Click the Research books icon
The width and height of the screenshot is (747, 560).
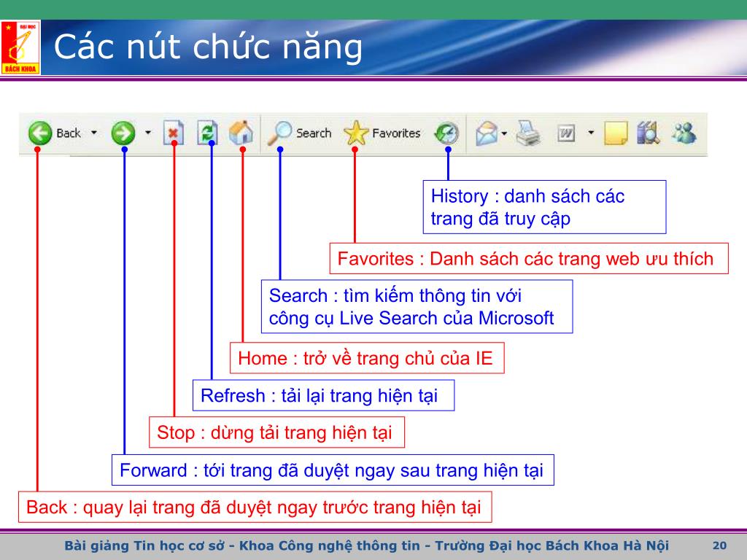[x=649, y=133]
